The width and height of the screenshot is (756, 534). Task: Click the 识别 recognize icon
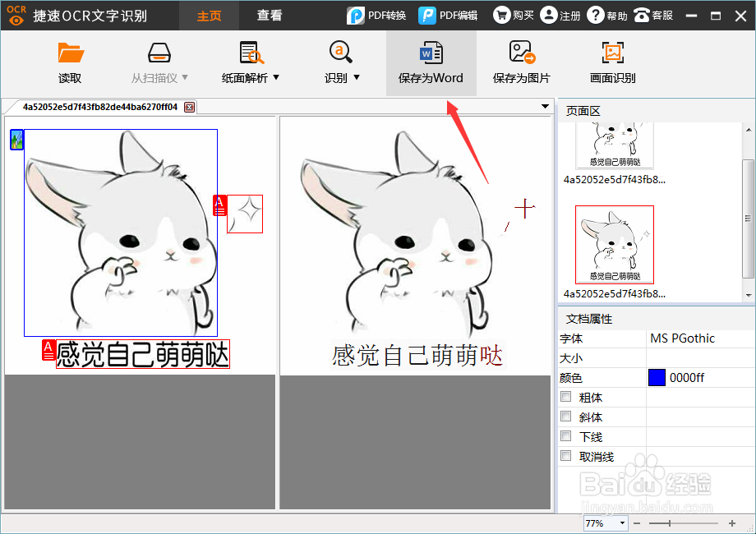click(x=341, y=52)
